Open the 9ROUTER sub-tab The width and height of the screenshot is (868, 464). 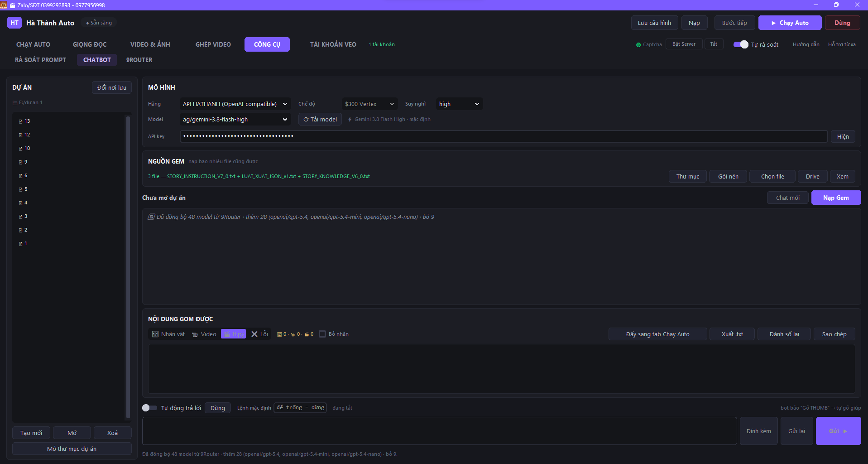[139, 60]
